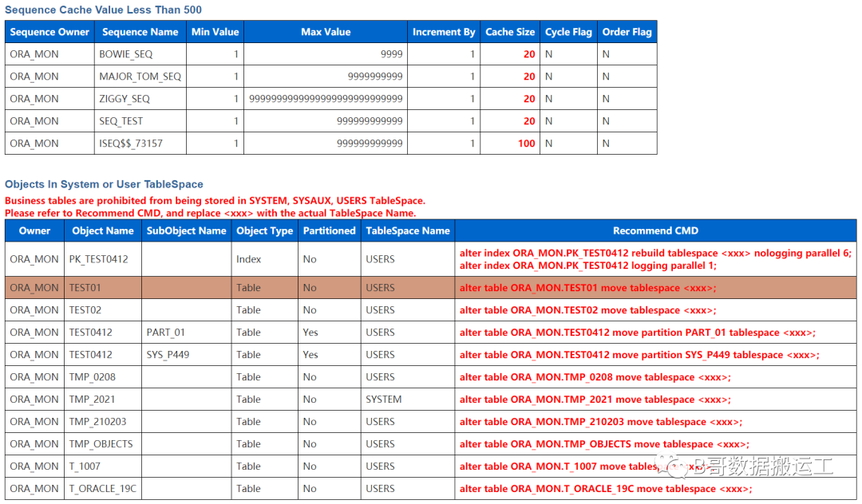Viewport: 862px width, 504px height.
Task: Select the 'alter table ORA_MON.TEST01 move tablespace' command
Action: 587,288
